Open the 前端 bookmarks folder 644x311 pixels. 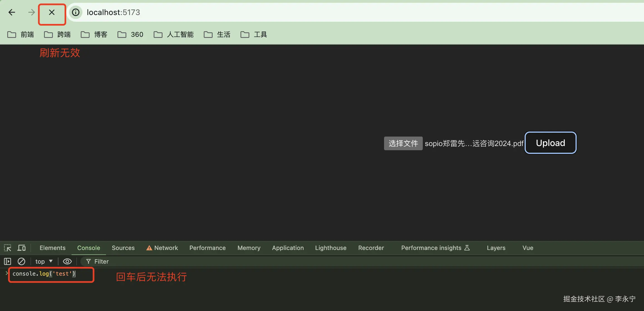click(x=21, y=34)
